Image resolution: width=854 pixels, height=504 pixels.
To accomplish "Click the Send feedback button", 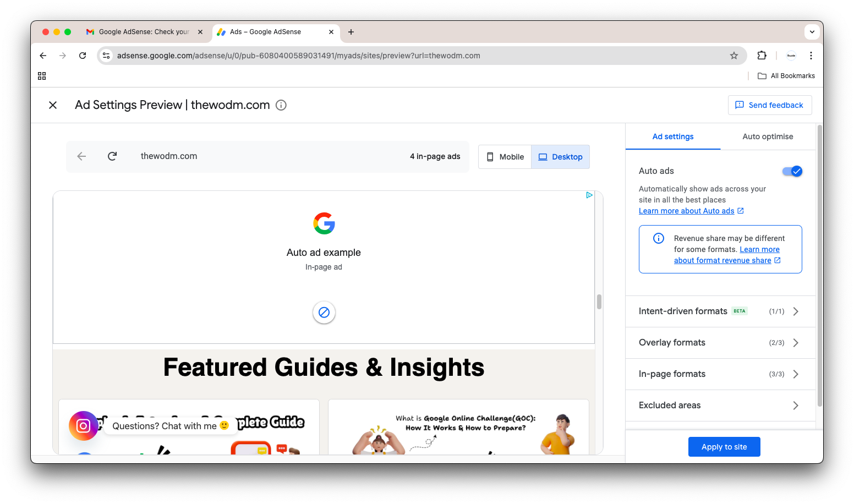I will [x=770, y=105].
